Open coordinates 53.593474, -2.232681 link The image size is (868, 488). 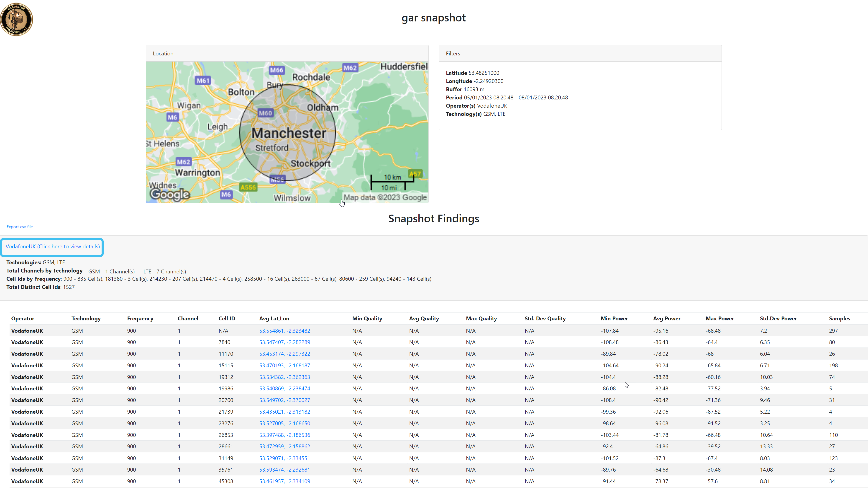coord(284,470)
